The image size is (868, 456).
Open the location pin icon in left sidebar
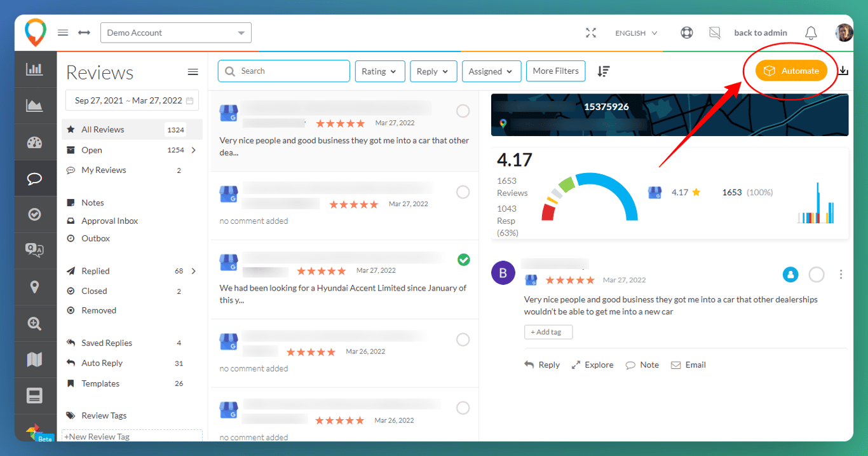pos(35,287)
